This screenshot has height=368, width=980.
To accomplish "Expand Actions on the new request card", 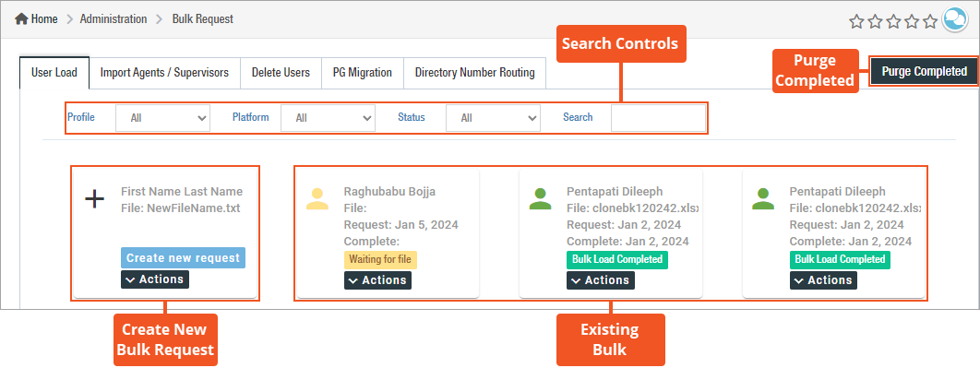I will pyautogui.click(x=155, y=279).
